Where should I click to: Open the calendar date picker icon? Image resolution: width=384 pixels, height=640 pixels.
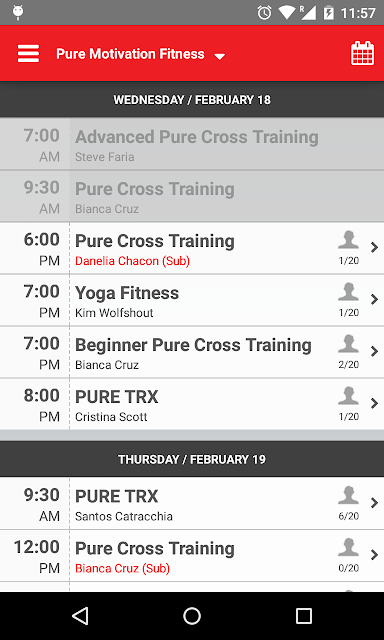pyautogui.click(x=362, y=53)
